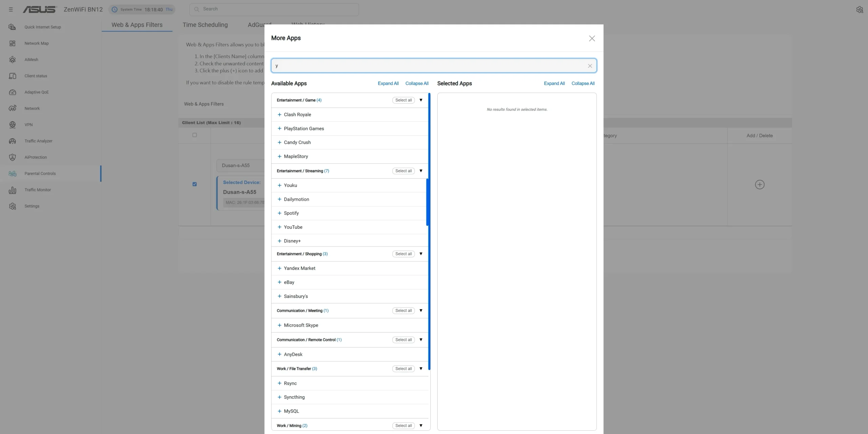Click Expand All under Available Apps
The height and width of the screenshot is (434, 868).
pyautogui.click(x=388, y=83)
